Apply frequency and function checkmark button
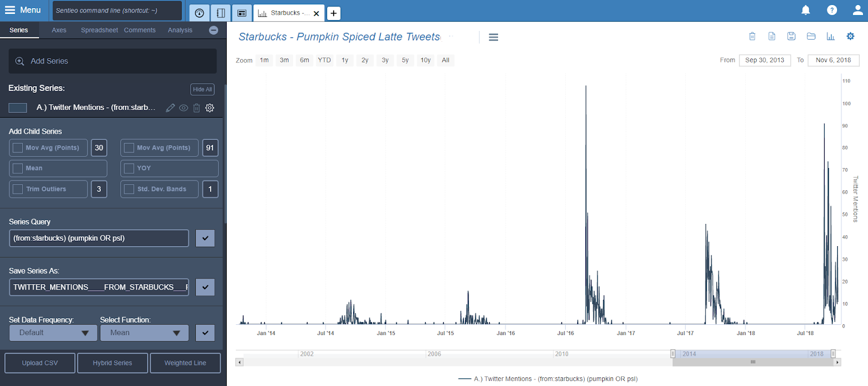The height and width of the screenshot is (386, 868). click(205, 333)
